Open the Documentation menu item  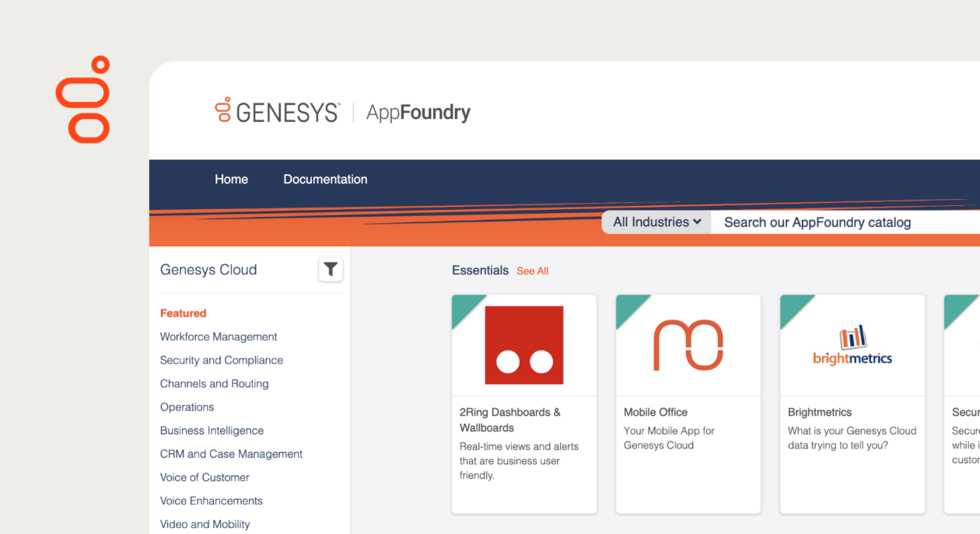pyautogui.click(x=325, y=179)
